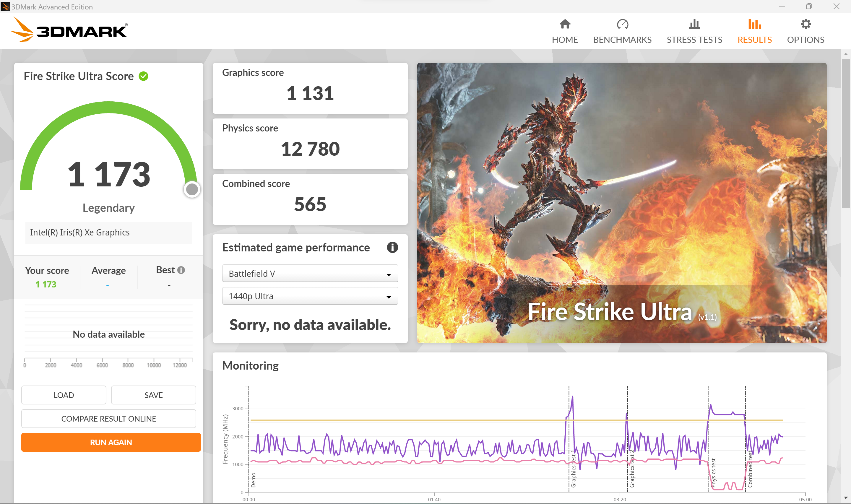Click the LOAD result button
Viewport: 851px width, 504px height.
tap(64, 395)
